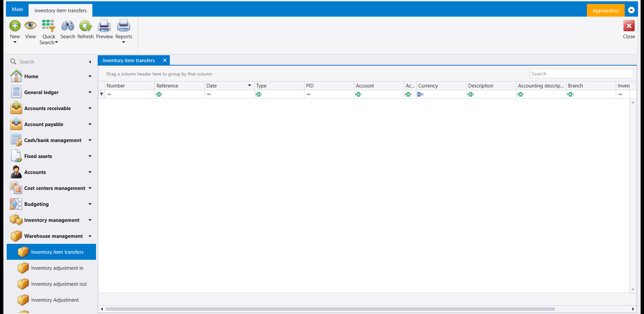Sort by the Currency column header

[x=441, y=85]
